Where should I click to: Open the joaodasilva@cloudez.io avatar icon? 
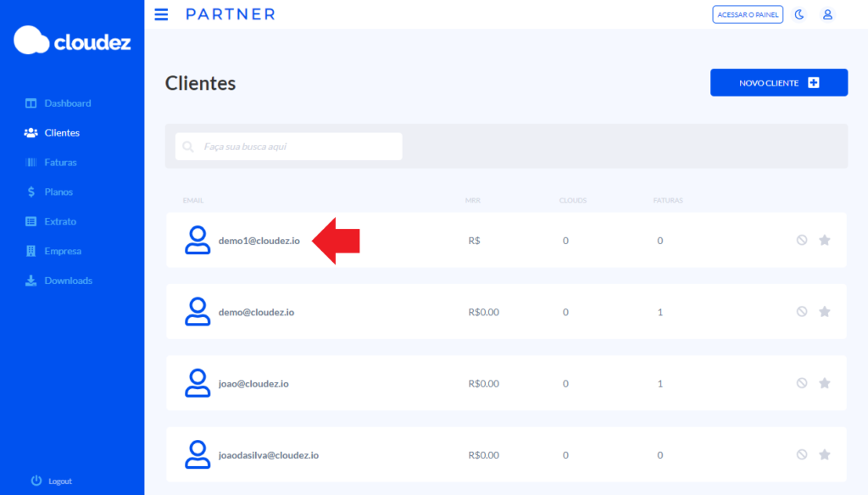(198, 455)
